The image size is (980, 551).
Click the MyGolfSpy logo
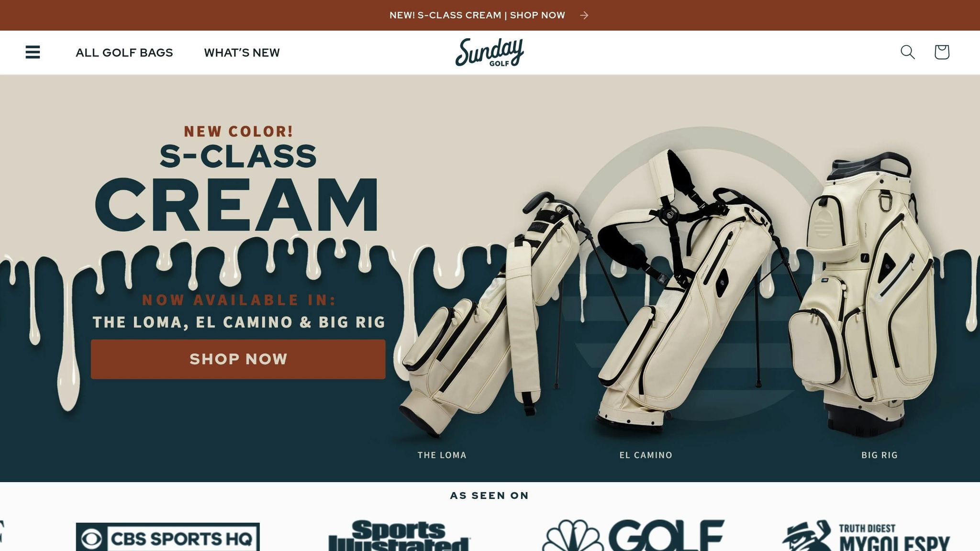pyautogui.click(x=866, y=536)
